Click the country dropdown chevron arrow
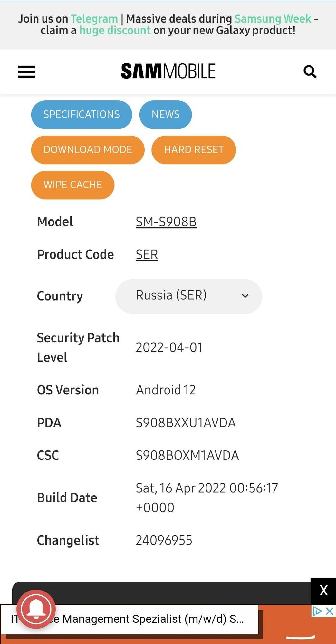Image resolution: width=336 pixels, height=644 pixels. 245,296
